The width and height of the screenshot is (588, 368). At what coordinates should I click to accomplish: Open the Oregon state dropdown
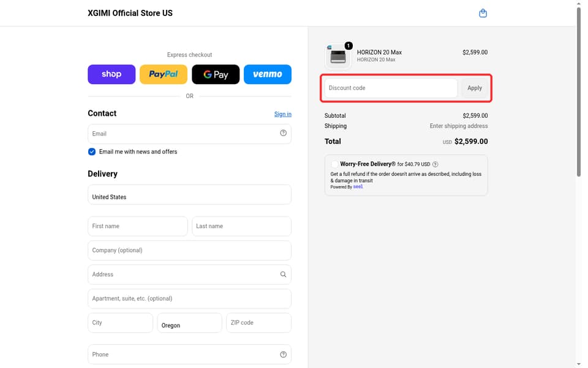click(189, 323)
